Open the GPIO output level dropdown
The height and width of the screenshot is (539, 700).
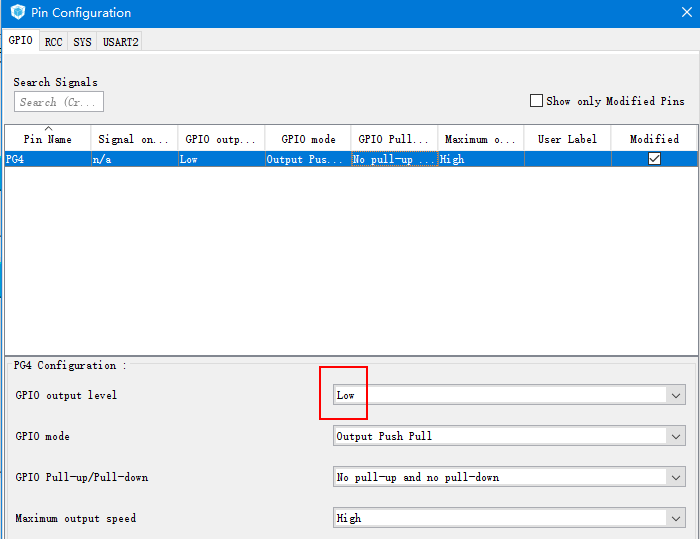(x=509, y=395)
